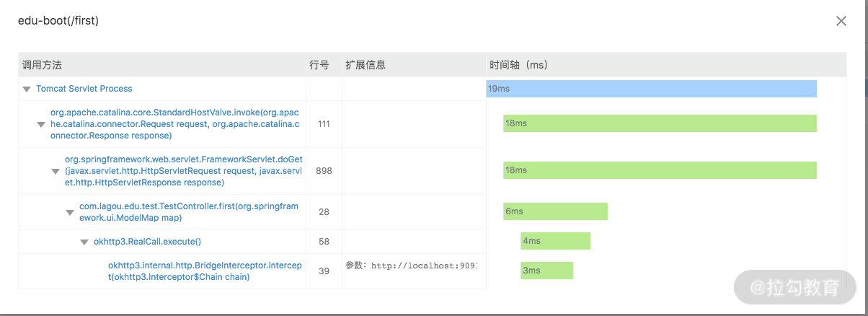Close the edu-boot(/first) dialog
This screenshot has width=868, height=316.
click(841, 21)
